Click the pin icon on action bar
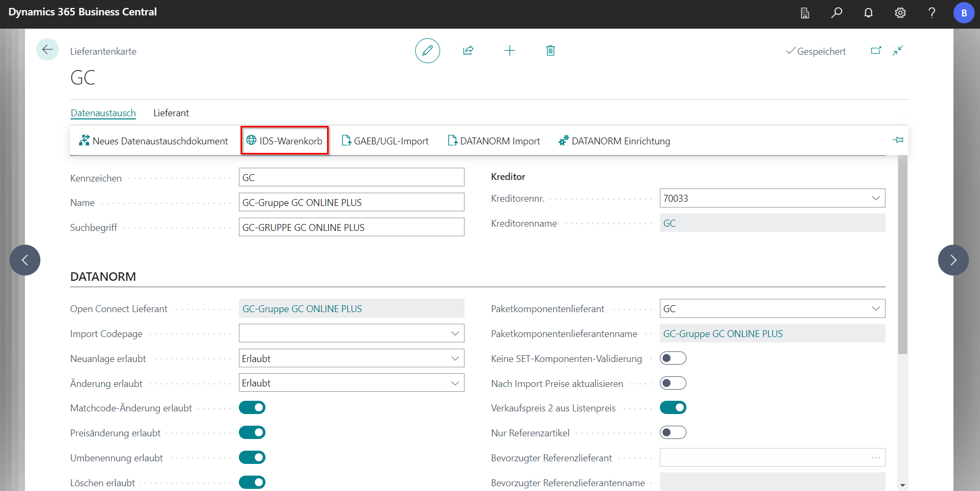This screenshot has height=491, width=980. pos(898,140)
